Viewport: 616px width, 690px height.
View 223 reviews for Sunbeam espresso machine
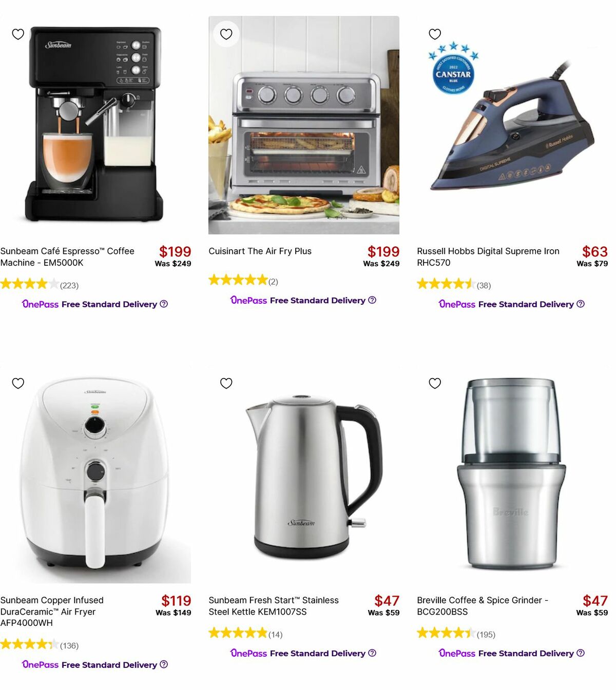40,284
